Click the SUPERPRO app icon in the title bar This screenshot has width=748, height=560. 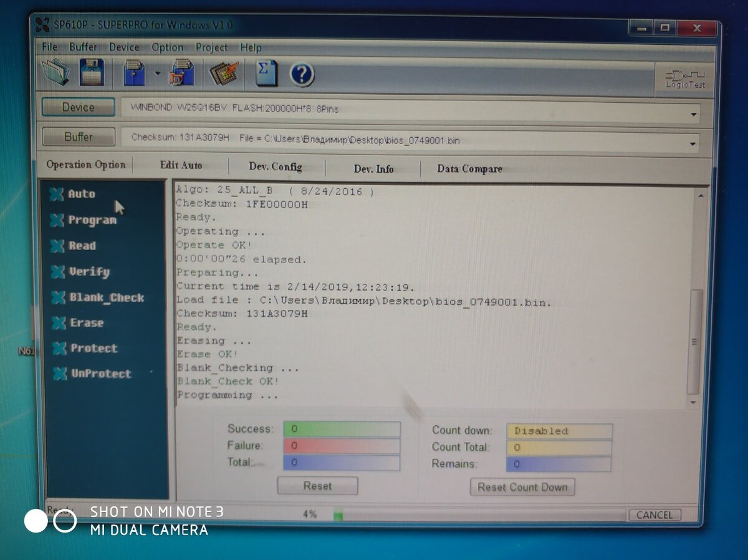(x=42, y=25)
